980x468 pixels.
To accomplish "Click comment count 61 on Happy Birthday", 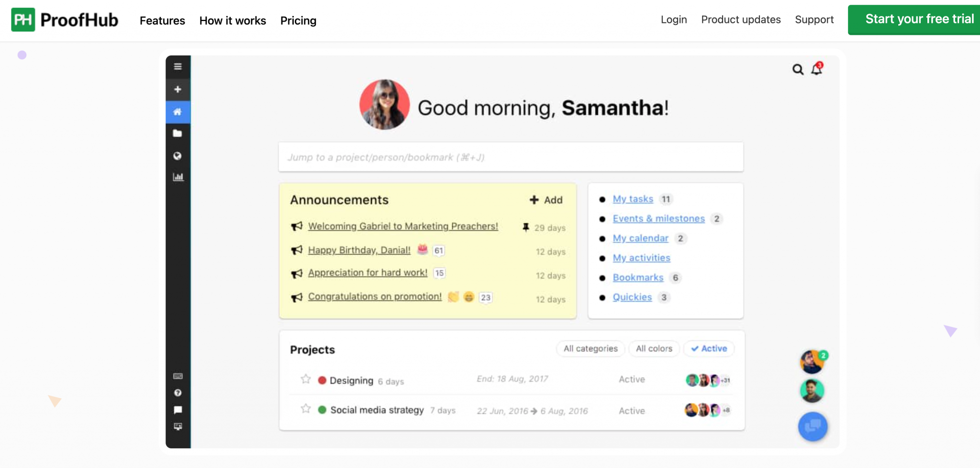I will coord(439,250).
